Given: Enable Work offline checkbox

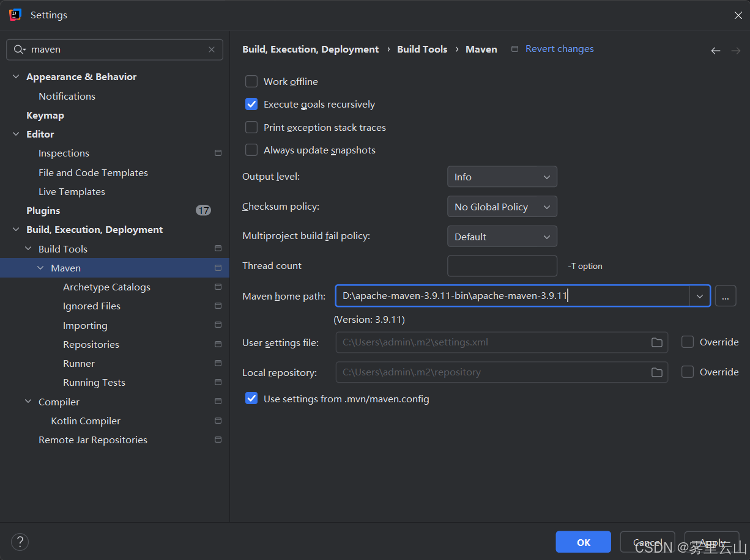Looking at the screenshot, I should coord(251,81).
